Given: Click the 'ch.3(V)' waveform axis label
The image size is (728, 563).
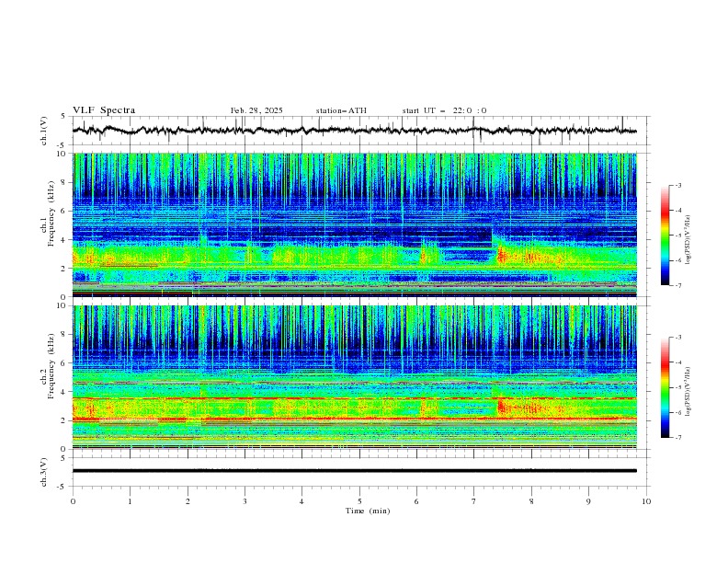Looking at the screenshot, I should [x=44, y=472].
